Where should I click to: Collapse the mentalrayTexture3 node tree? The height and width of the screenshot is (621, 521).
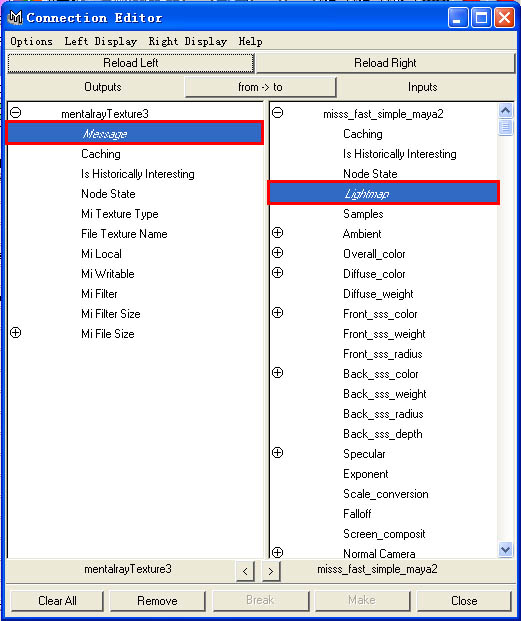15,113
